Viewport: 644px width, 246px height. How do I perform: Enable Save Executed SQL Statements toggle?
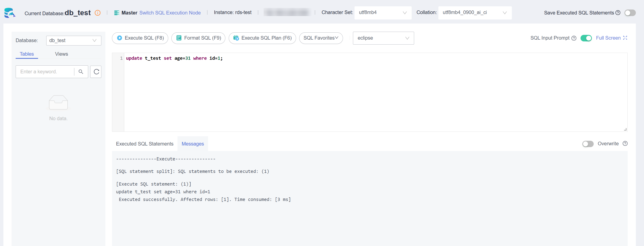[630, 13]
